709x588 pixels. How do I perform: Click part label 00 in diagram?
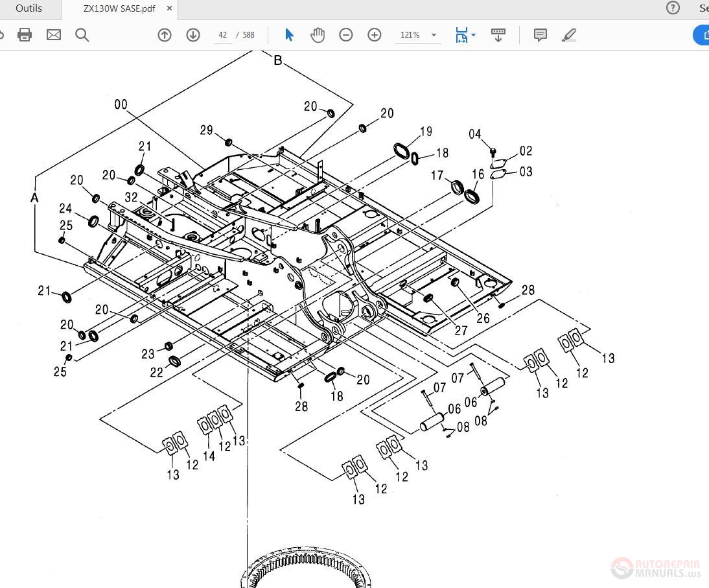pyautogui.click(x=121, y=104)
